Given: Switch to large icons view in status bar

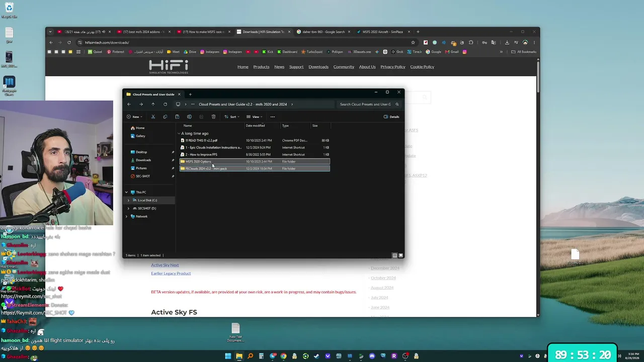Looking at the screenshot, I should (x=400, y=255).
